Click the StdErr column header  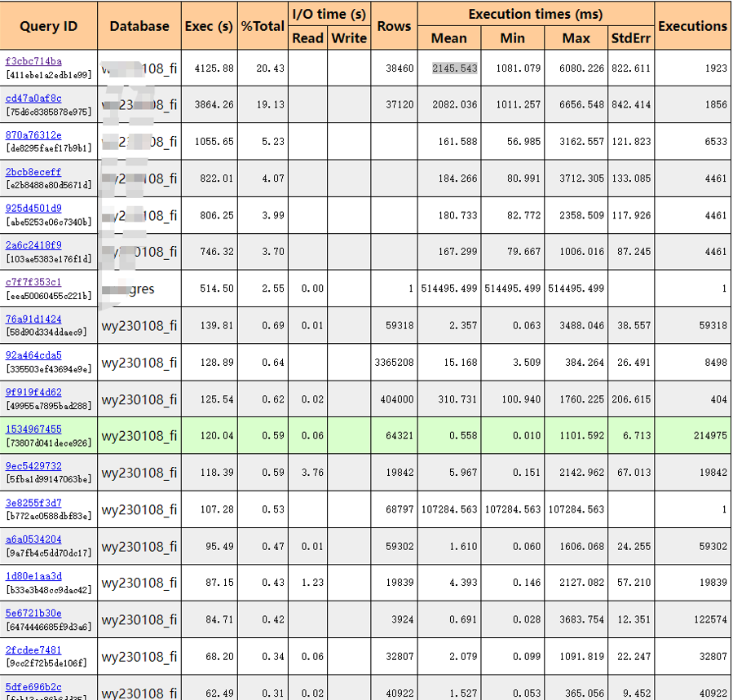coord(631,38)
